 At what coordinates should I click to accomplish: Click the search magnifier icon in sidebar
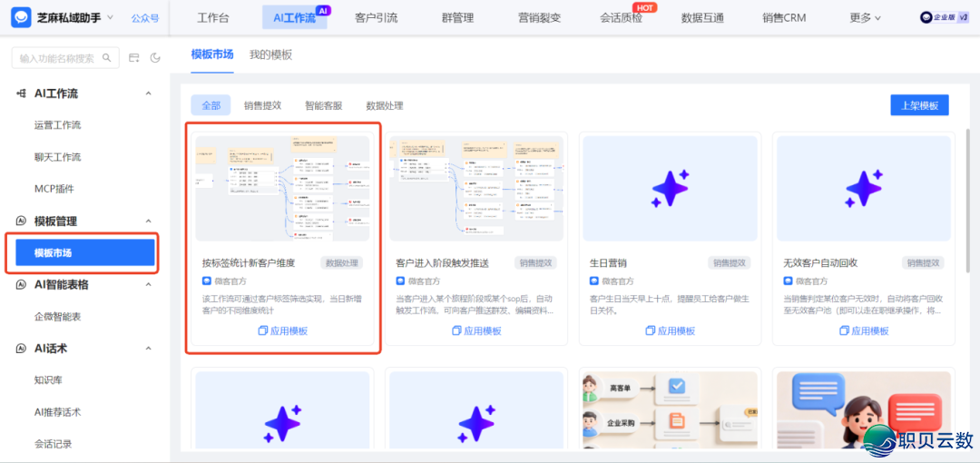107,58
